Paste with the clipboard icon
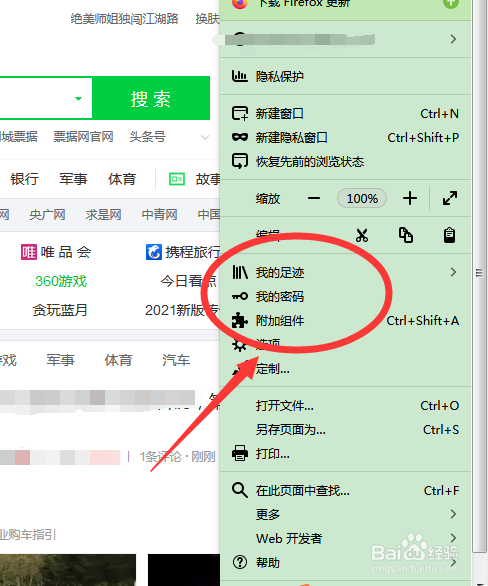The height and width of the screenshot is (586, 488). coord(450,235)
